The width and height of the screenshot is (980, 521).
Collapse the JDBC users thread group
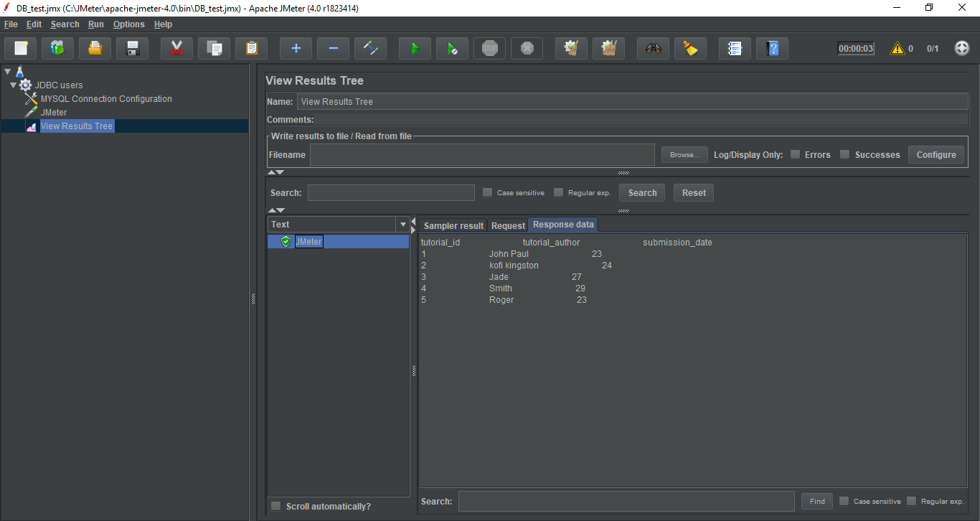pyautogui.click(x=13, y=85)
